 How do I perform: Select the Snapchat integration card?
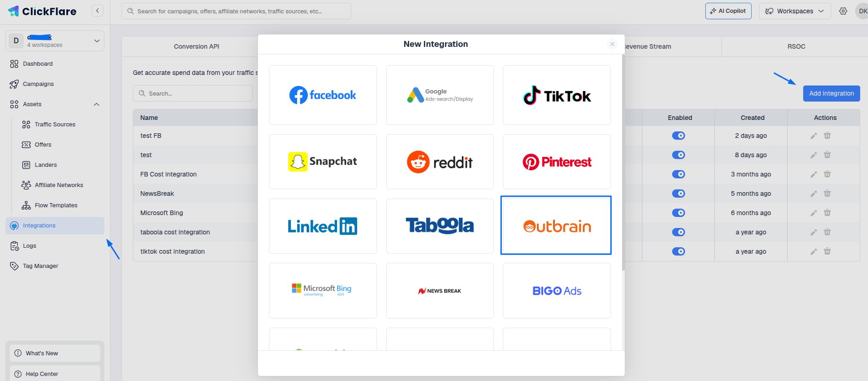tap(323, 162)
